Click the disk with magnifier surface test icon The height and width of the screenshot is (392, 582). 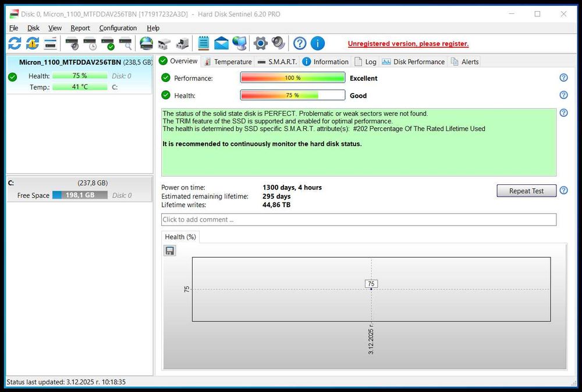click(x=126, y=44)
